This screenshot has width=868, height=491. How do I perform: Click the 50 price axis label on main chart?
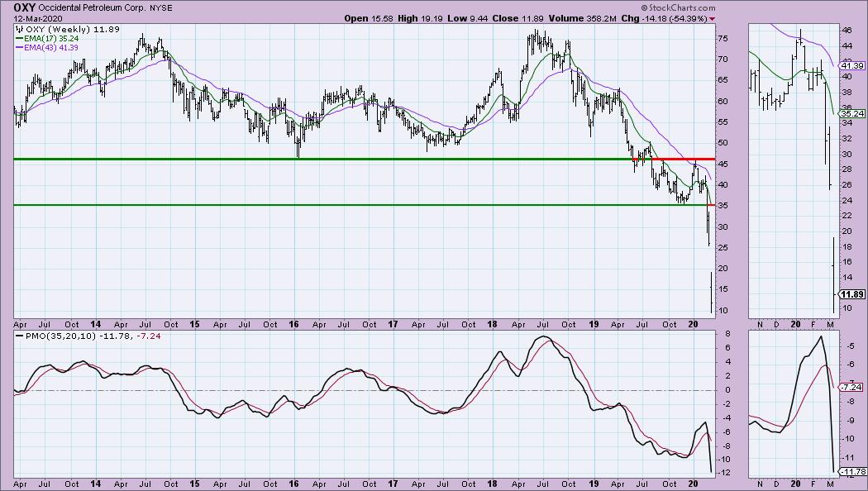coord(723,143)
